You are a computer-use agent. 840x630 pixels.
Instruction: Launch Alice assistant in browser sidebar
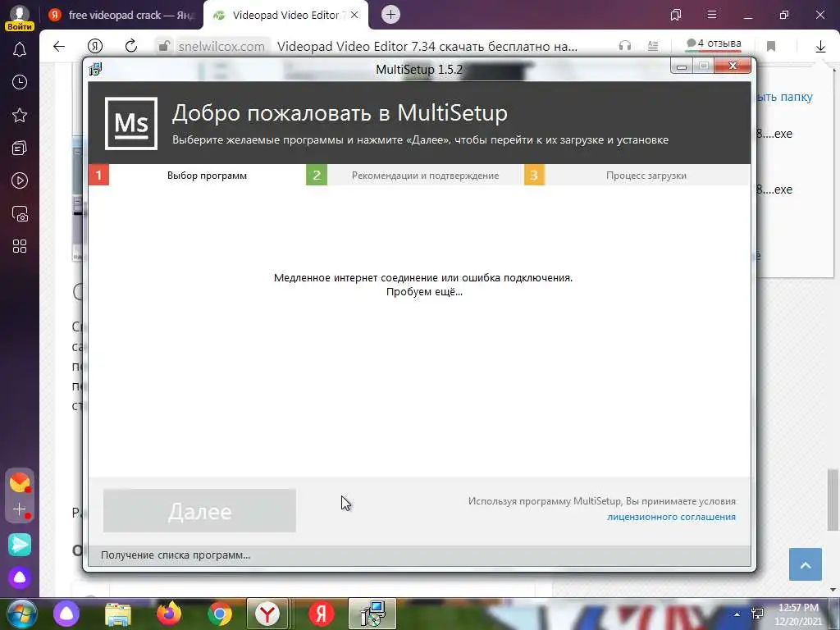20,577
